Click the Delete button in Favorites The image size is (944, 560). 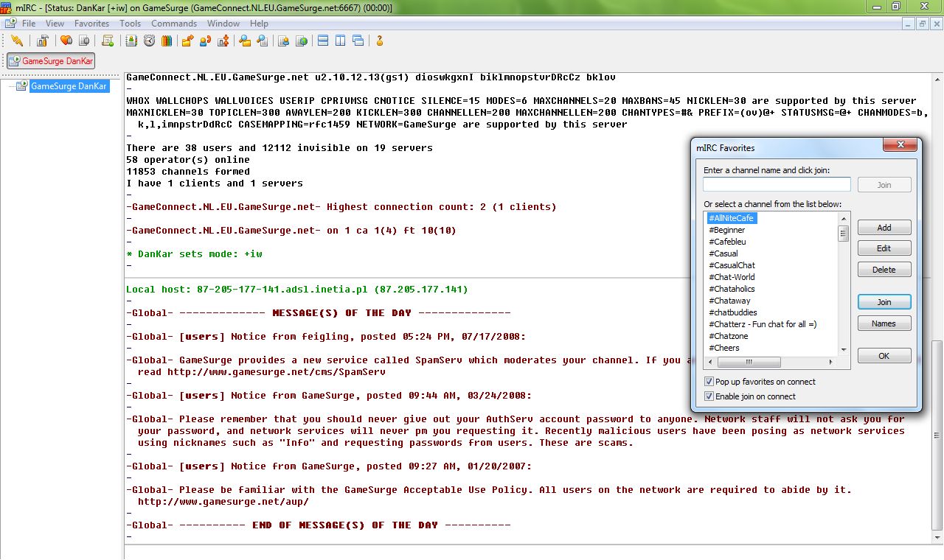(x=884, y=270)
